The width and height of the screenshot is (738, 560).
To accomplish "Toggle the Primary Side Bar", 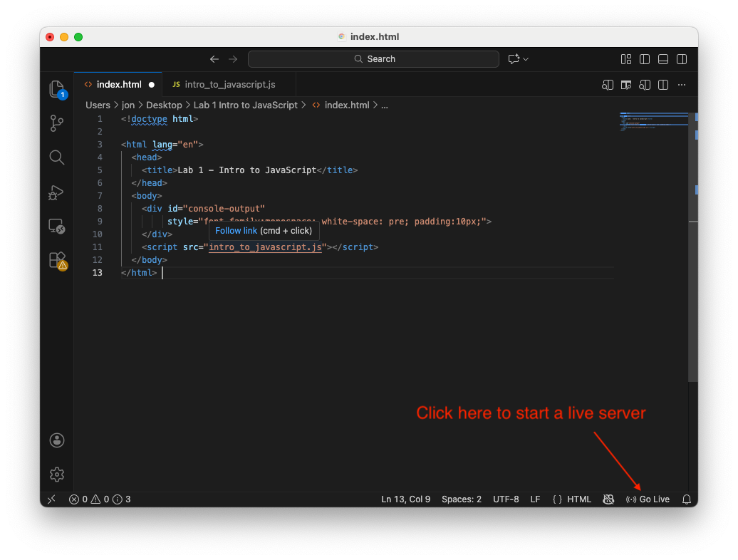I will [x=644, y=59].
